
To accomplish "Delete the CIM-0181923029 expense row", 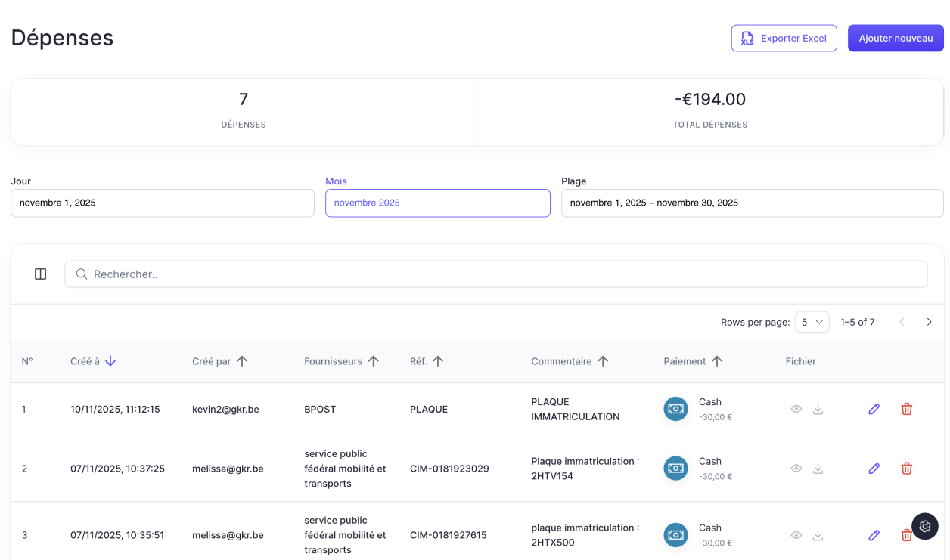I will (x=906, y=469).
